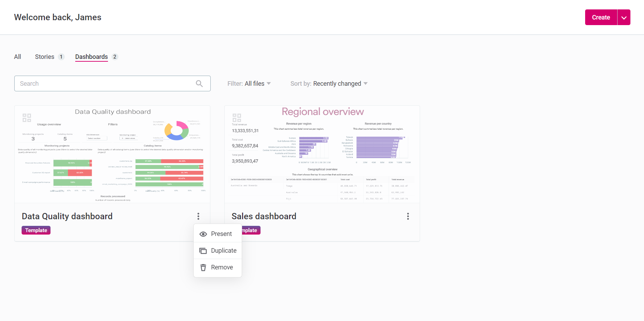Image resolution: width=644 pixels, height=321 pixels.
Task: Click the grid icon on the Regional overview thumbnail
Action: point(237,118)
